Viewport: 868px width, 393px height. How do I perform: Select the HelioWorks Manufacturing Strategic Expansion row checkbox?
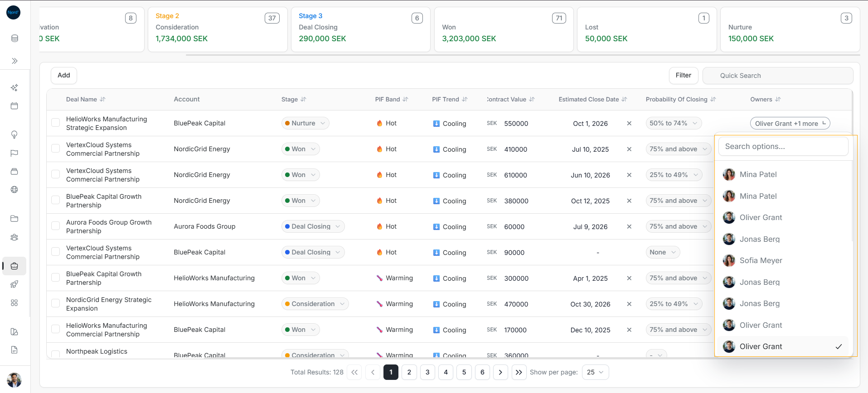click(x=56, y=123)
